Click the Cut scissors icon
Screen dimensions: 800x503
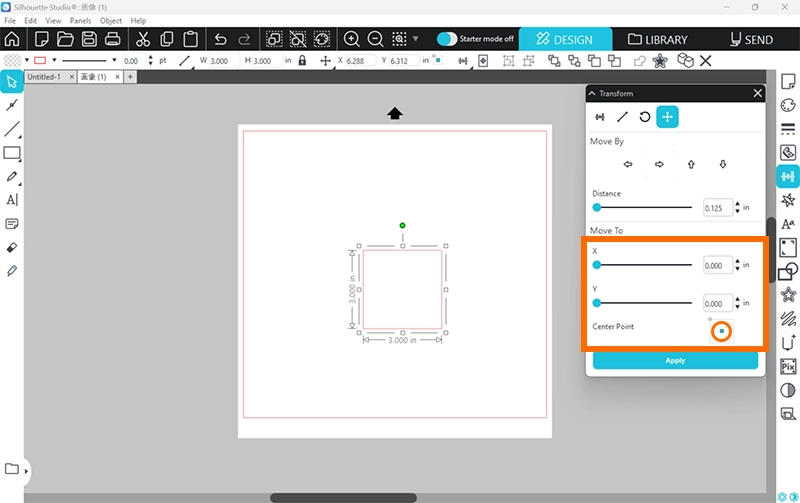142,40
